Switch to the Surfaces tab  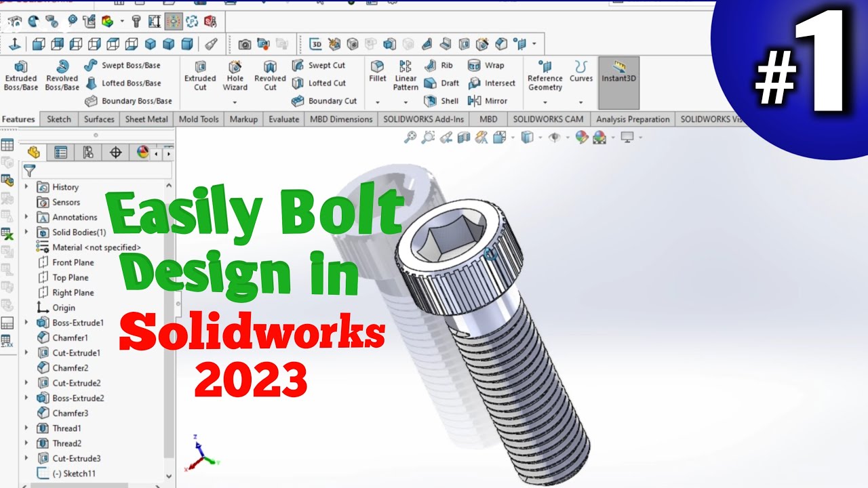99,119
